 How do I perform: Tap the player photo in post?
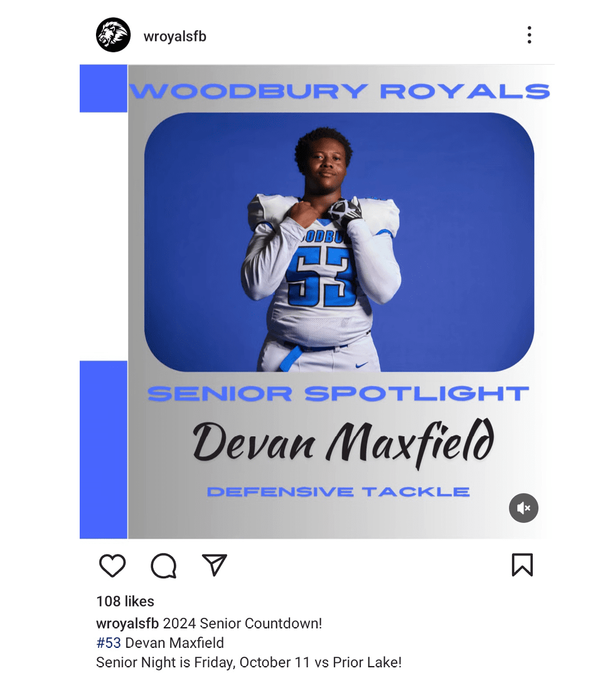tap(339, 242)
